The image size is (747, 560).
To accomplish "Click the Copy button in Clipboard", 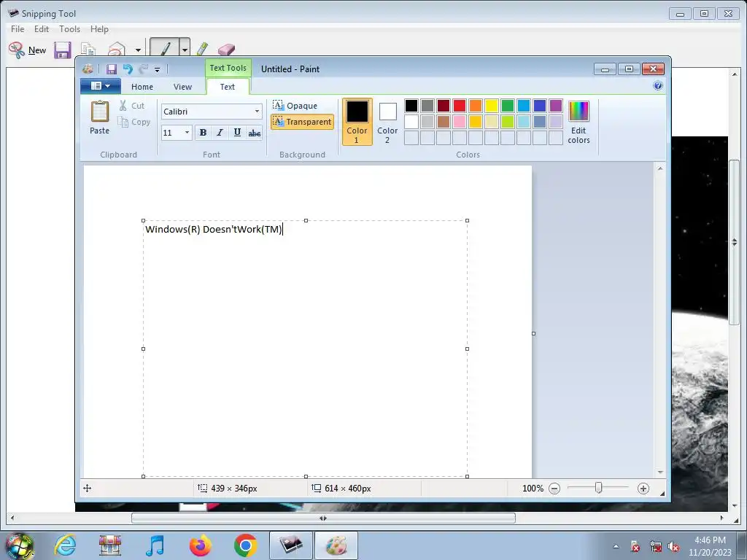I will click(x=134, y=122).
